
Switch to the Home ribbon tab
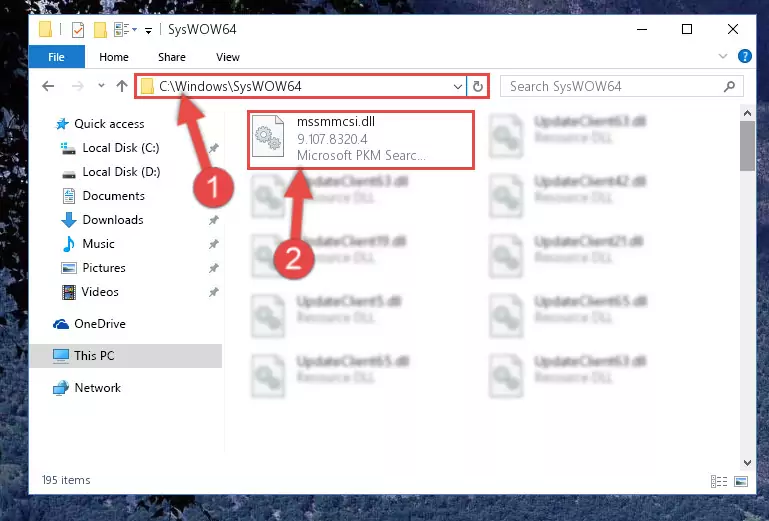click(113, 57)
